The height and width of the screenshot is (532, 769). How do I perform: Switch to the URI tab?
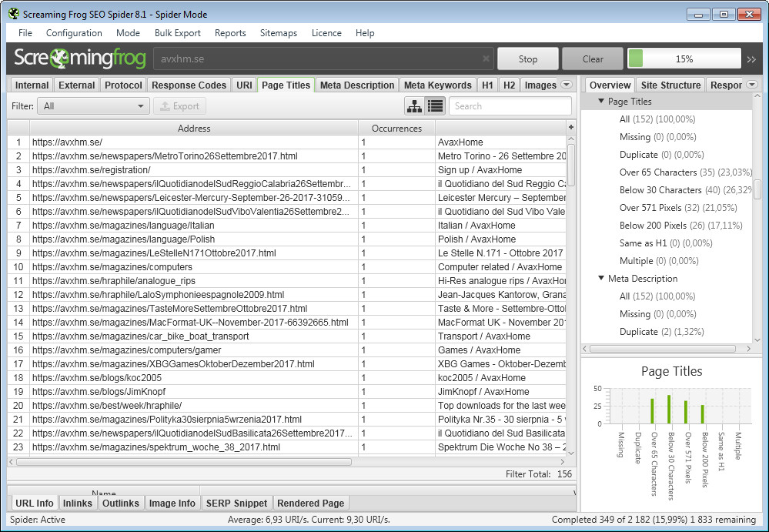[x=244, y=85]
